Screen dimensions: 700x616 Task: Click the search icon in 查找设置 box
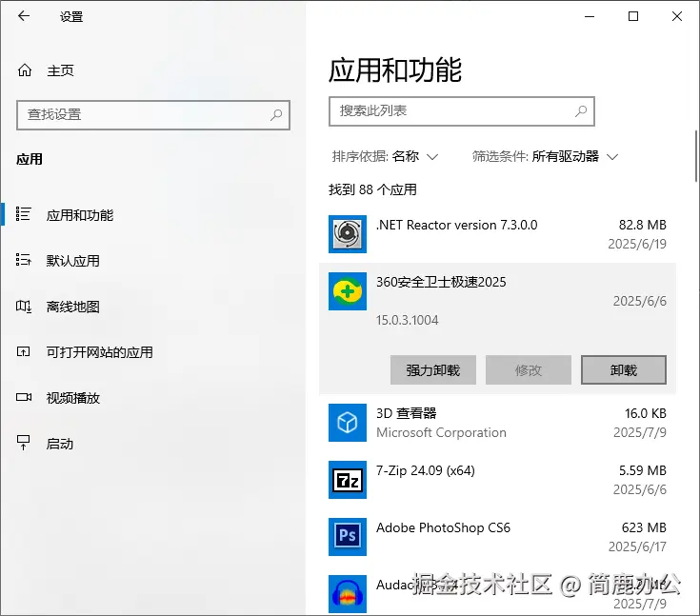276,114
